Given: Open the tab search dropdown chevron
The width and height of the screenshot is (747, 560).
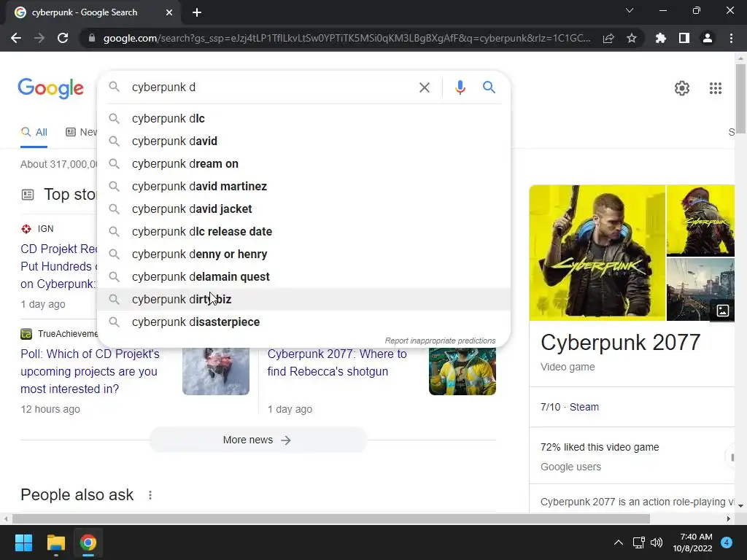Looking at the screenshot, I should coord(630,10).
